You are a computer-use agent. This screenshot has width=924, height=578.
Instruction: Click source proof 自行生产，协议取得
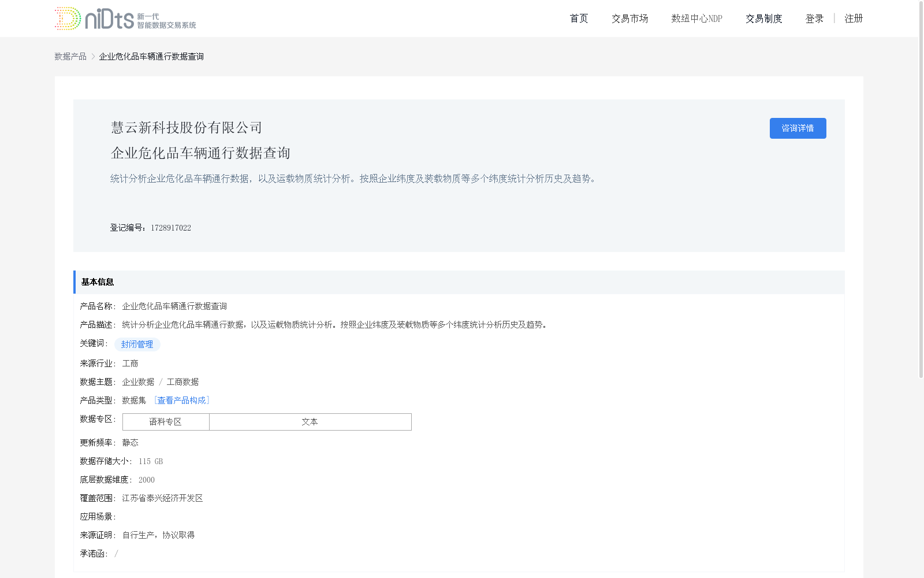158,535
